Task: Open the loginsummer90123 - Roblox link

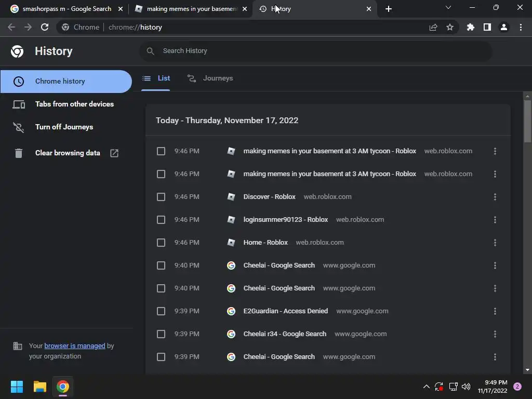Action: 285,220
